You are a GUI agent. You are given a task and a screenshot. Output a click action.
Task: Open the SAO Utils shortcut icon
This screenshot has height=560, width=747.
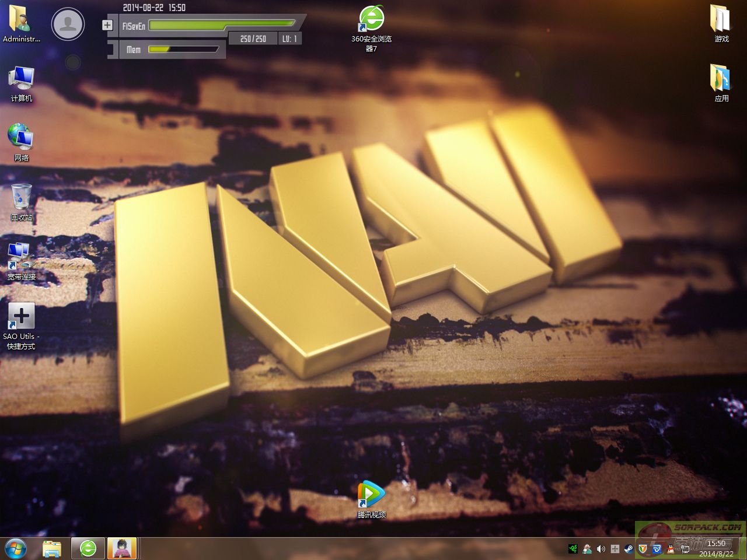(x=21, y=317)
